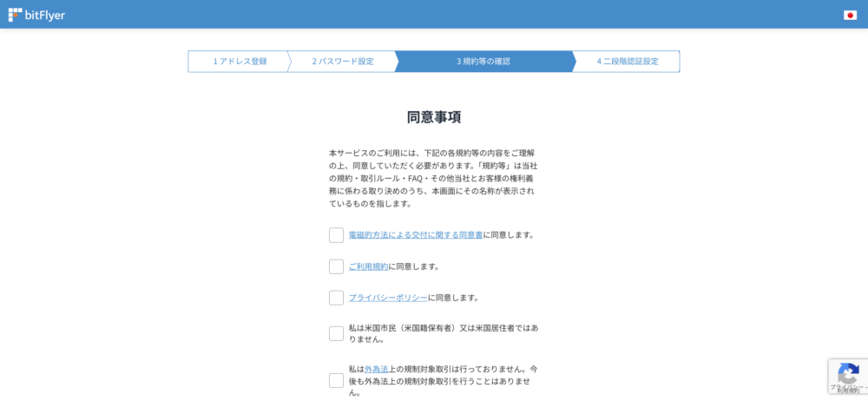868x401 pixels.
Task: Check the 電磁的方法による交付に関する同意書 agreement box
Action: pos(336,235)
